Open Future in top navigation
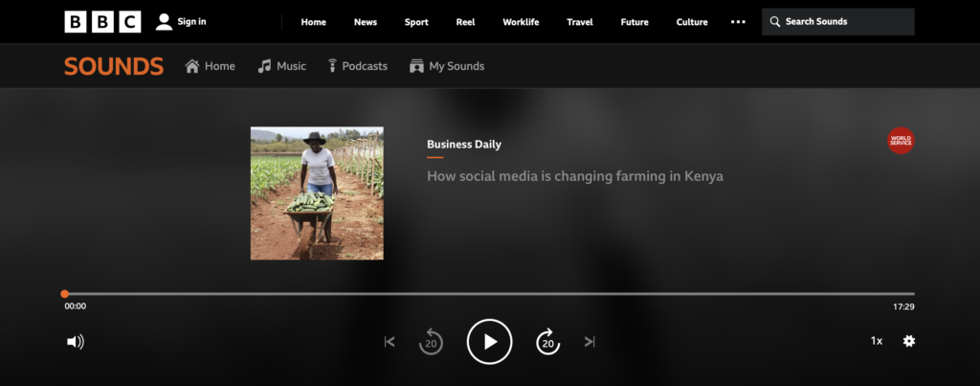This screenshot has height=386, width=980. pos(635,22)
